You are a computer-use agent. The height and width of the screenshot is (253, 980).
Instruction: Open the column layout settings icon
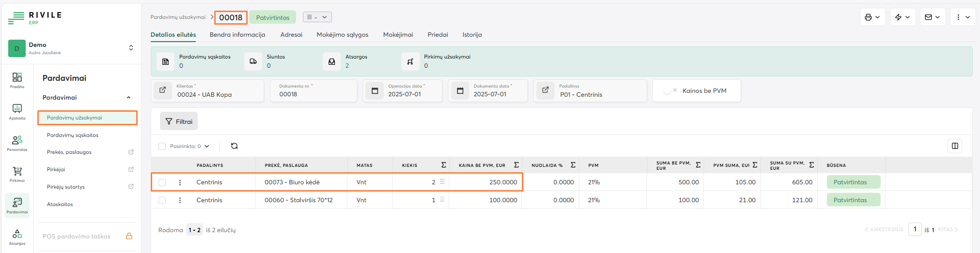955,146
